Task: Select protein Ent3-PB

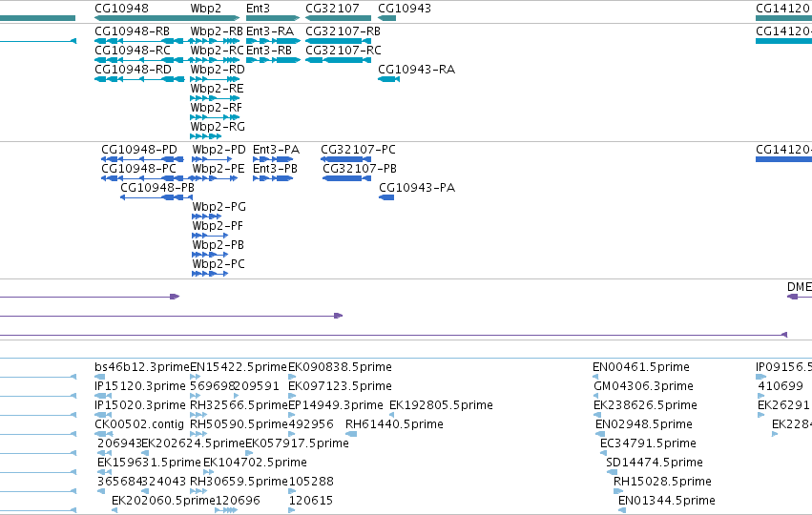Action: click(x=273, y=178)
